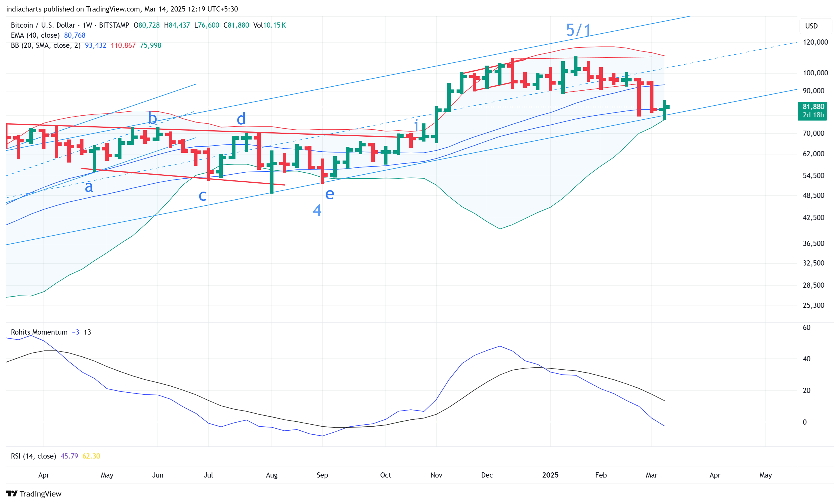Click the 25,300 price axis label
This screenshot has width=840, height=504.
[813, 305]
